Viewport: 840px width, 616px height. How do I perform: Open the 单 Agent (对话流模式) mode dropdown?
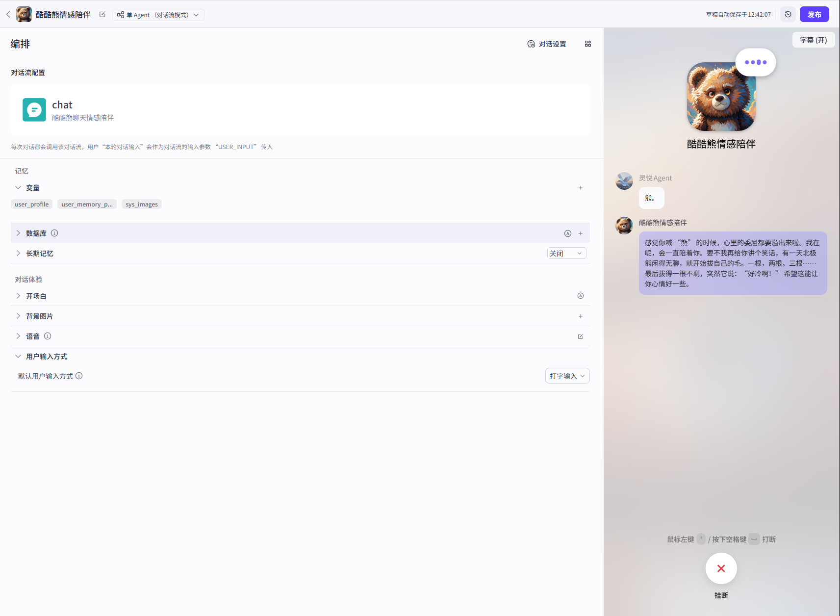(x=158, y=15)
